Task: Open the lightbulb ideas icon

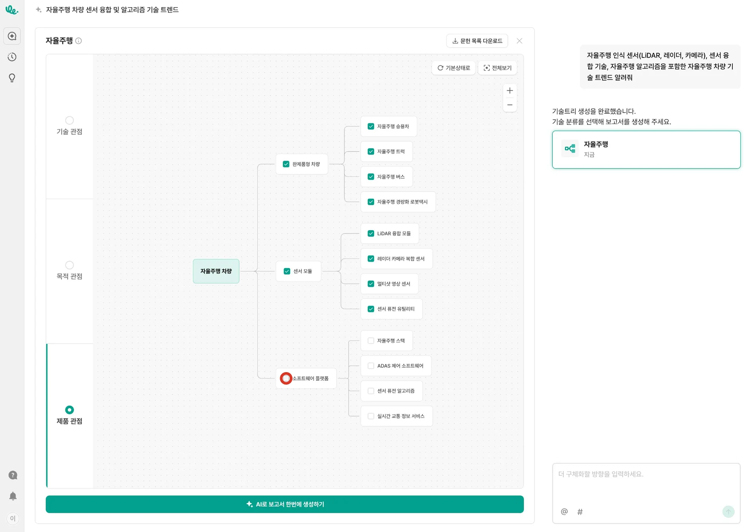Action: (x=12, y=78)
